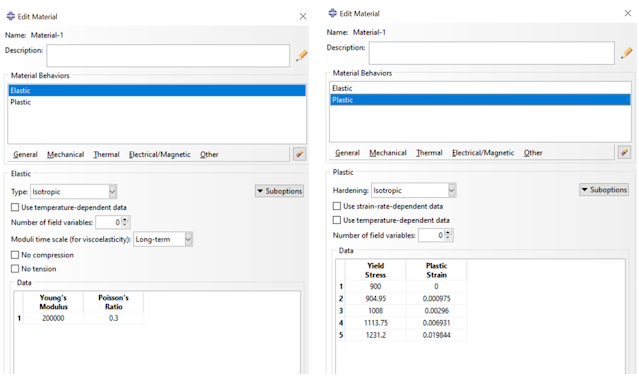Click Yield Stress cell 1113.75
This screenshot has height=378, width=639.
click(x=375, y=323)
